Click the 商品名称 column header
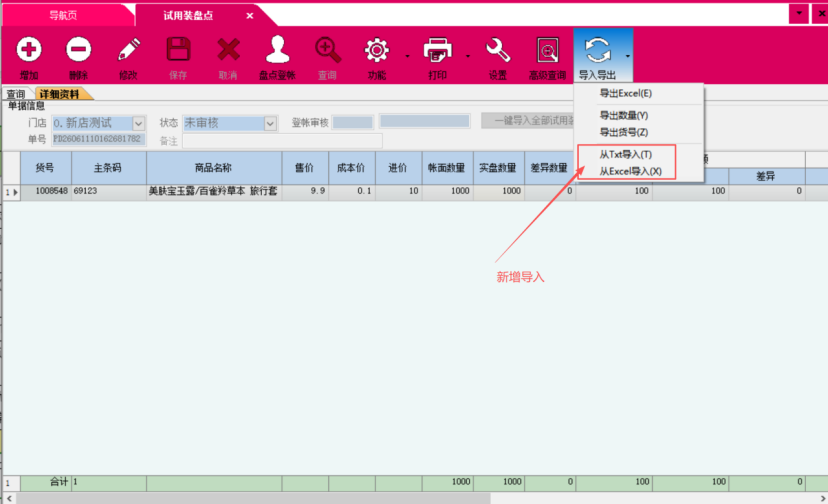 point(214,168)
